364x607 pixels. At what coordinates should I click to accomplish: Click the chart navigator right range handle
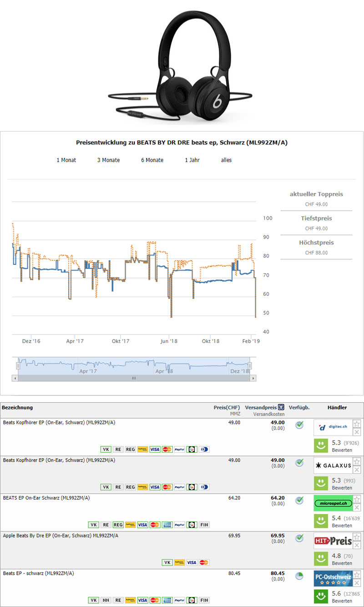click(250, 365)
